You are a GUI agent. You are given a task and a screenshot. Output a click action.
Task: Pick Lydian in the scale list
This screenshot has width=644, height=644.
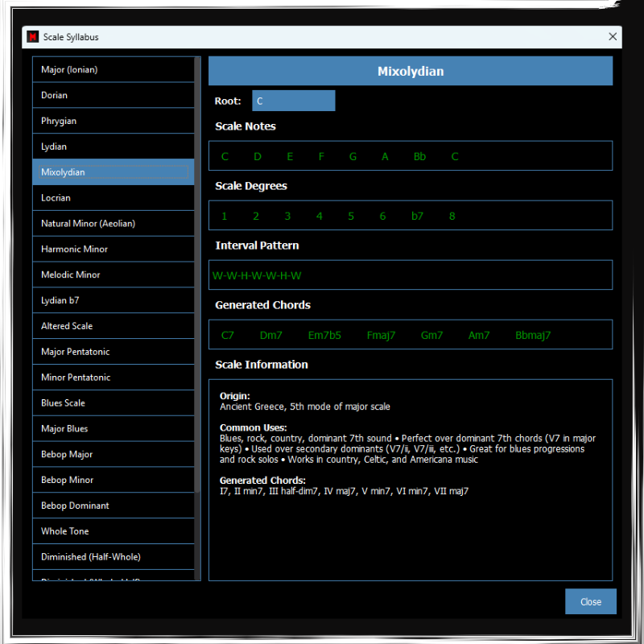click(113, 147)
